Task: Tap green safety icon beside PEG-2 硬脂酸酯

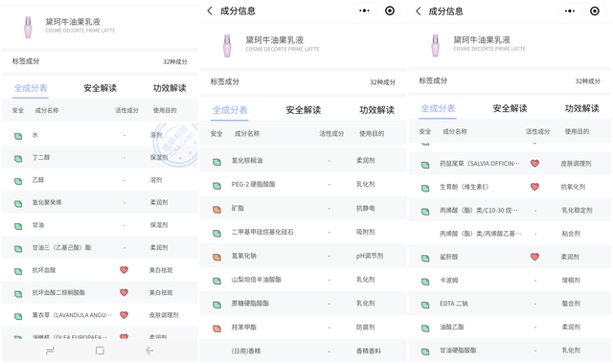Action: [217, 185]
